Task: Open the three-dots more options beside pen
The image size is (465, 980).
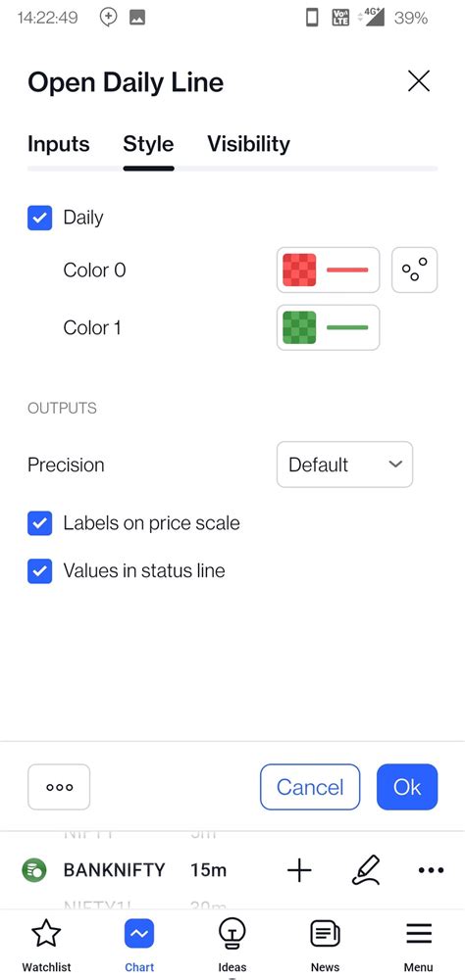Action: tap(431, 870)
